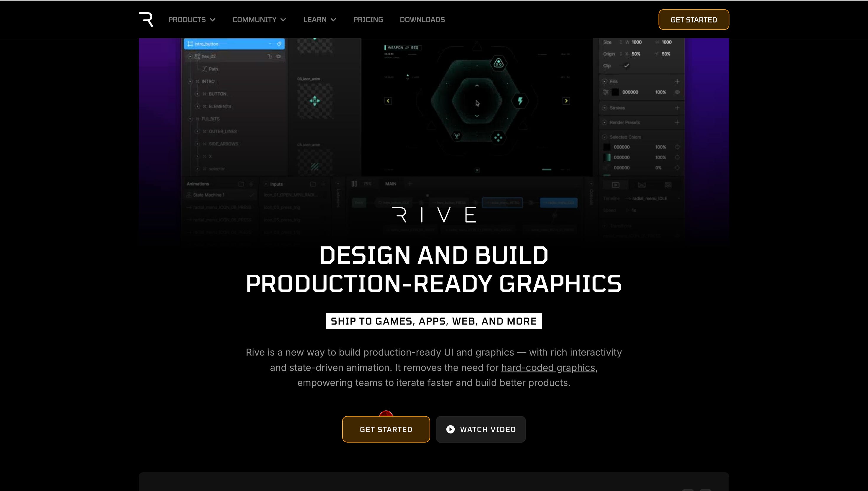Image resolution: width=868 pixels, height=491 pixels.
Task: Expand the Community dropdown
Action: [x=259, y=19]
